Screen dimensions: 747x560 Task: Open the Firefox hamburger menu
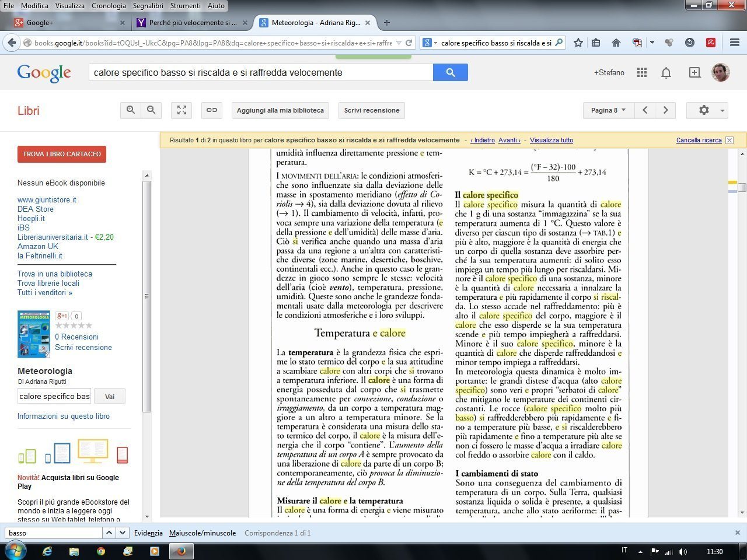(x=735, y=43)
